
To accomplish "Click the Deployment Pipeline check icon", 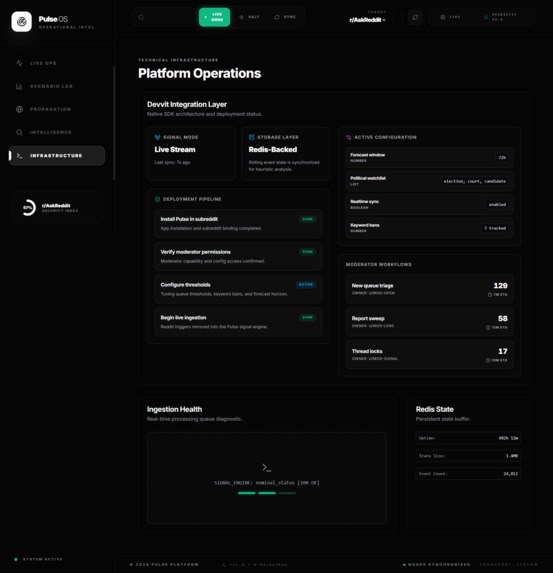I will pyautogui.click(x=158, y=199).
